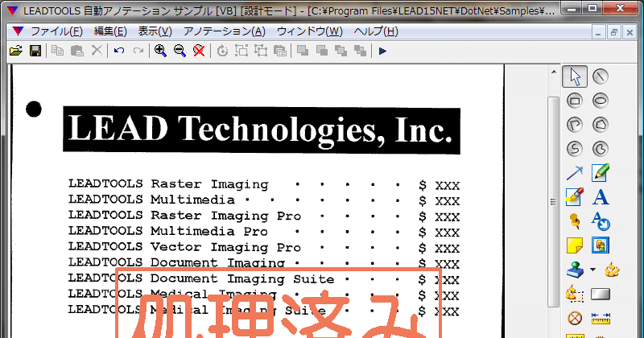Click the 'LEADTOOLS Multimedia Pro' line
This screenshot has width=644, height=338.
pyautogui.click(x=264, y=232)
